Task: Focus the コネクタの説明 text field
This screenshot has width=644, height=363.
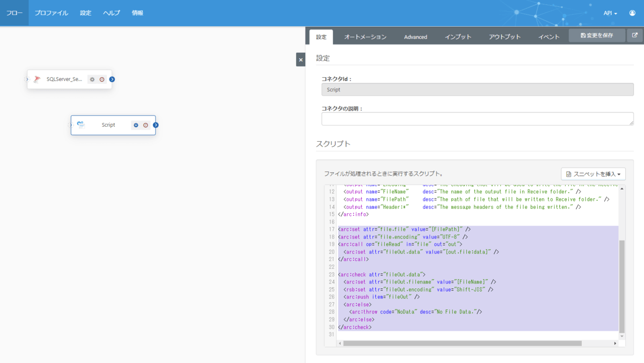Action: (x=477, y=119)
